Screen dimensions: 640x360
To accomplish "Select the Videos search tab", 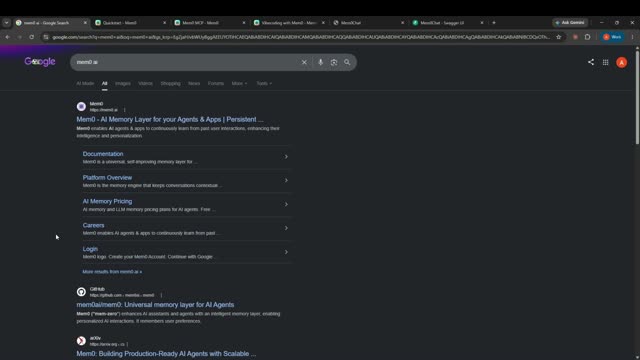I will [x=145, y=83].
